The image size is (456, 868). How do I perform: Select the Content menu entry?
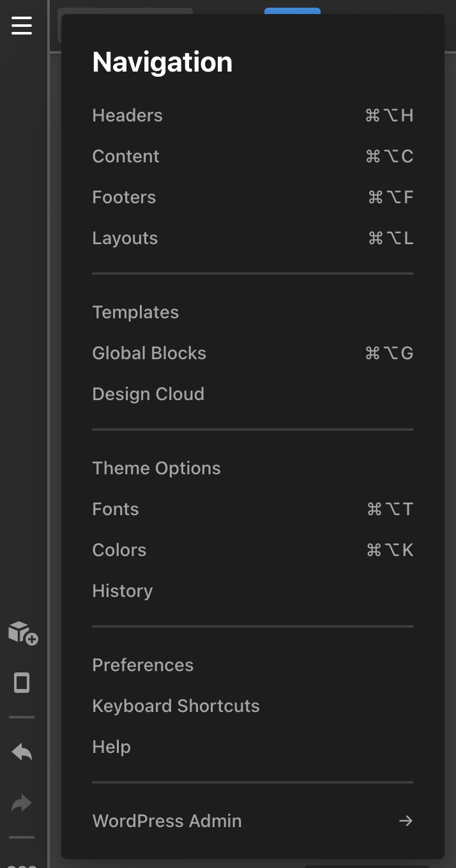(x=253, y=157)
